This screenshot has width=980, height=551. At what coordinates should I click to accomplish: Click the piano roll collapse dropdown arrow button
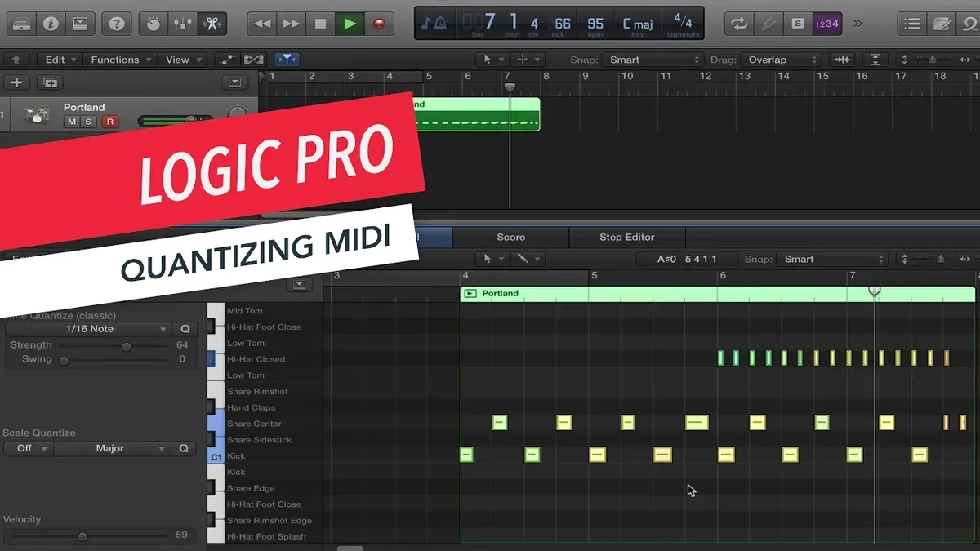click(x=299, y=285)
